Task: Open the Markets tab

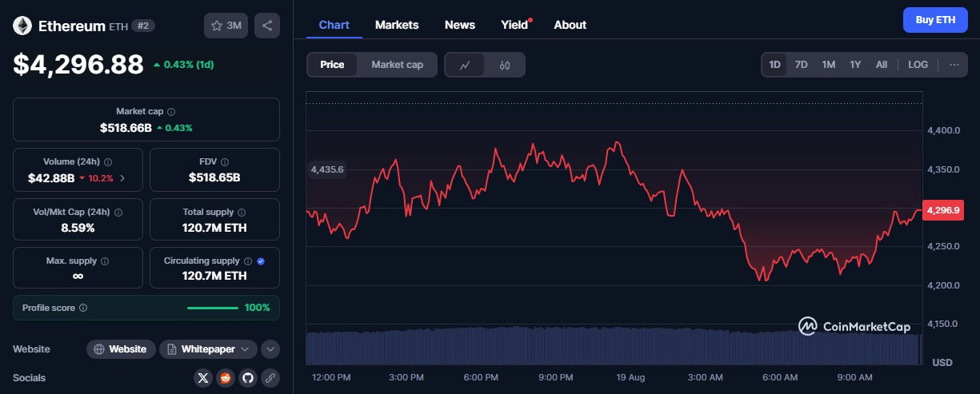Action: (x=397, y=25)
